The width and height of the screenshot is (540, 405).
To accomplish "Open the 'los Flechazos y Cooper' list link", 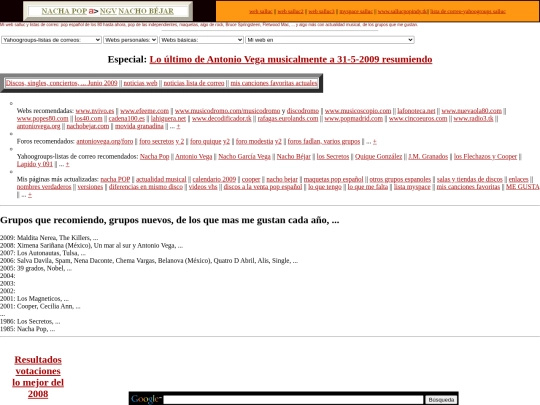I will click(485, 156).
